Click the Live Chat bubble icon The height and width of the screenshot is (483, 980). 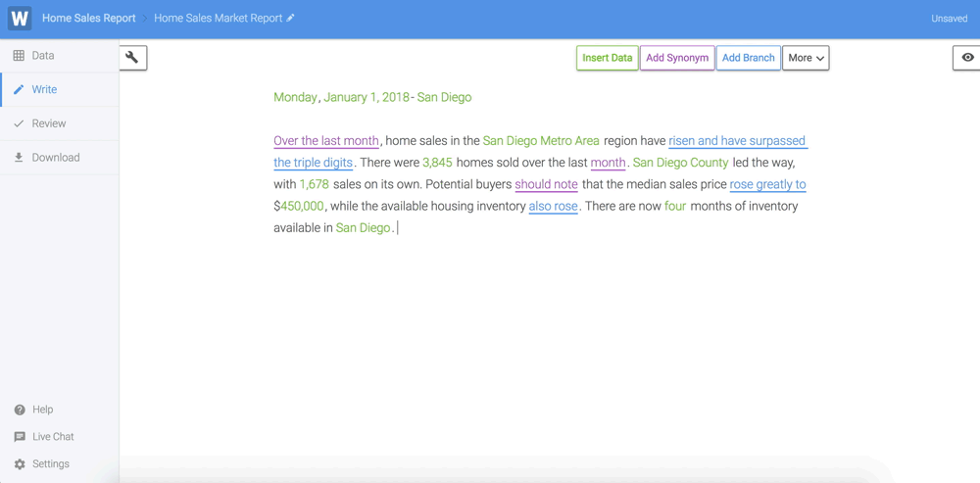coord(20,437)
